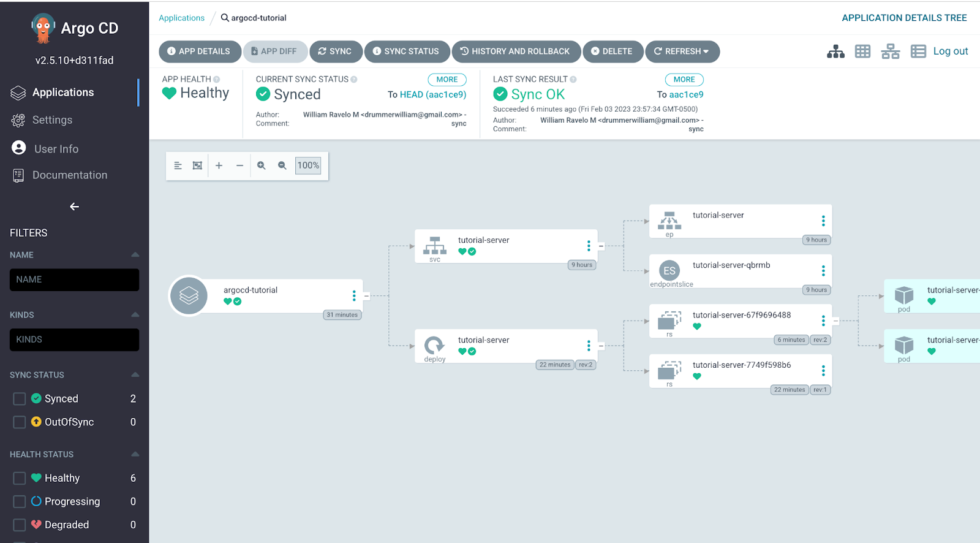The width and height of the screenshot is (980, 543).
Task: Collapse the KINDS filter section
Action: 135,315
